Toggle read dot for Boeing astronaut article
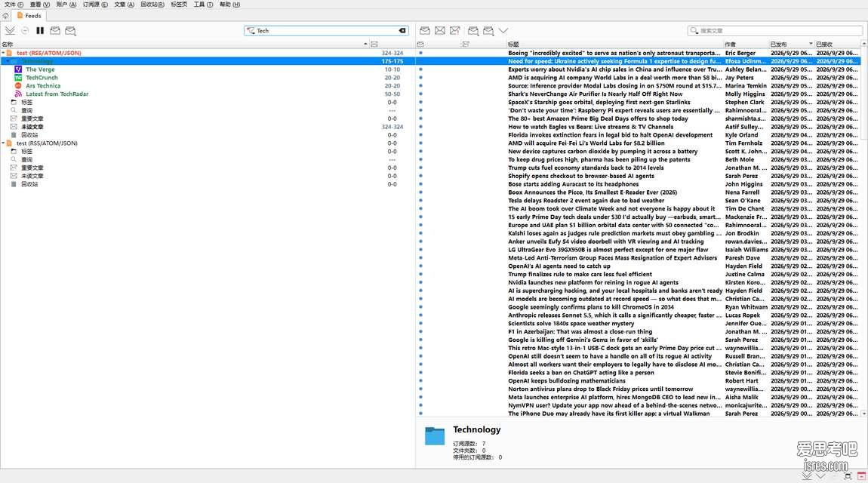868x483 pixels. point(420,53)
